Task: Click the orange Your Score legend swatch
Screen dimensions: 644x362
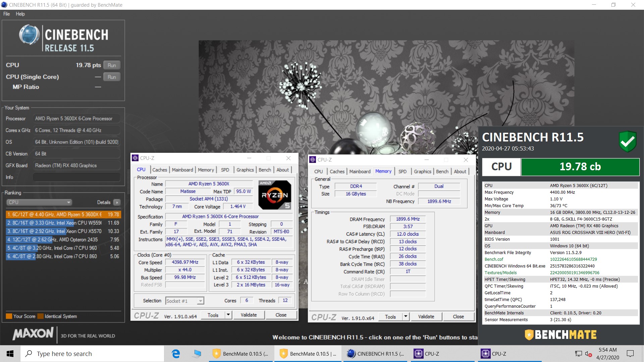Action: tap(9, 316)
